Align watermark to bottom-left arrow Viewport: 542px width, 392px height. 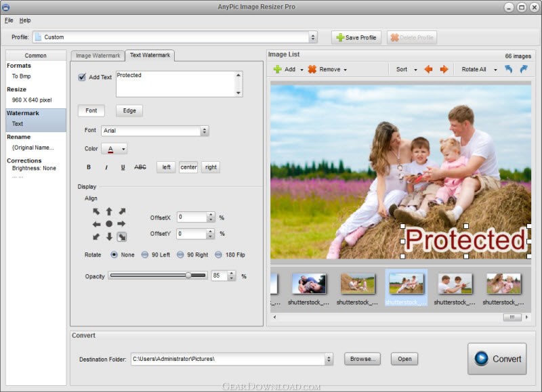point(96,236)
